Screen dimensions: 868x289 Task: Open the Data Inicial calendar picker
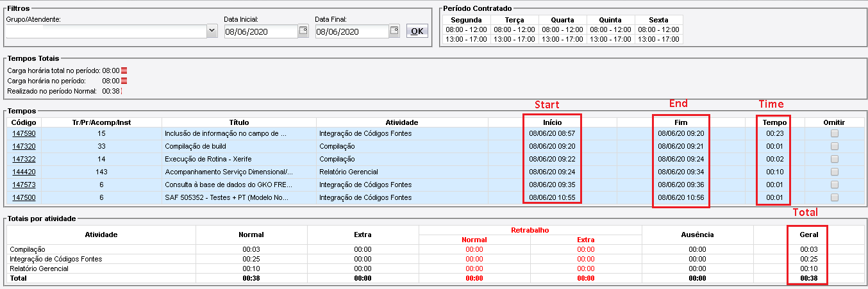click(x=303, y=31)
